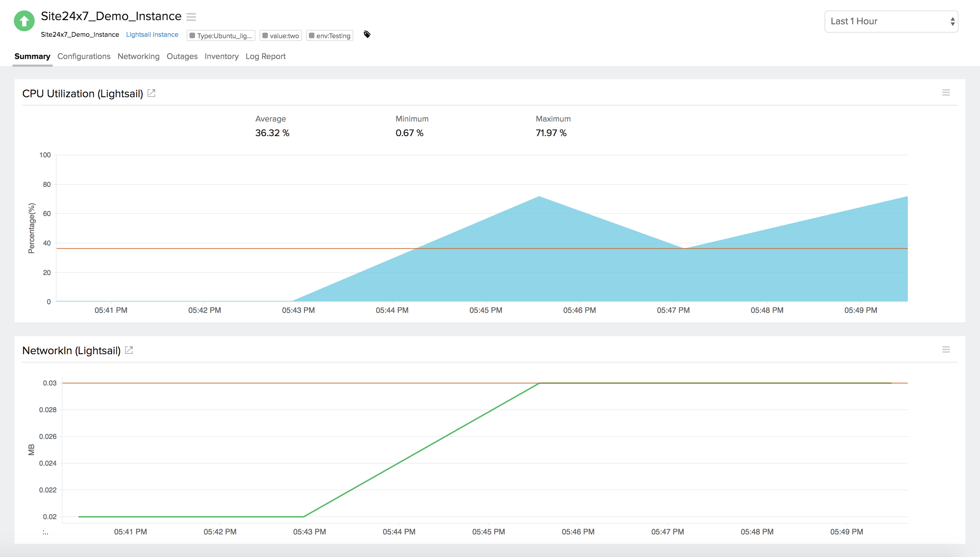Open the hamburger menu beside Site24x7_Demo_Instance title

(192, 17)
